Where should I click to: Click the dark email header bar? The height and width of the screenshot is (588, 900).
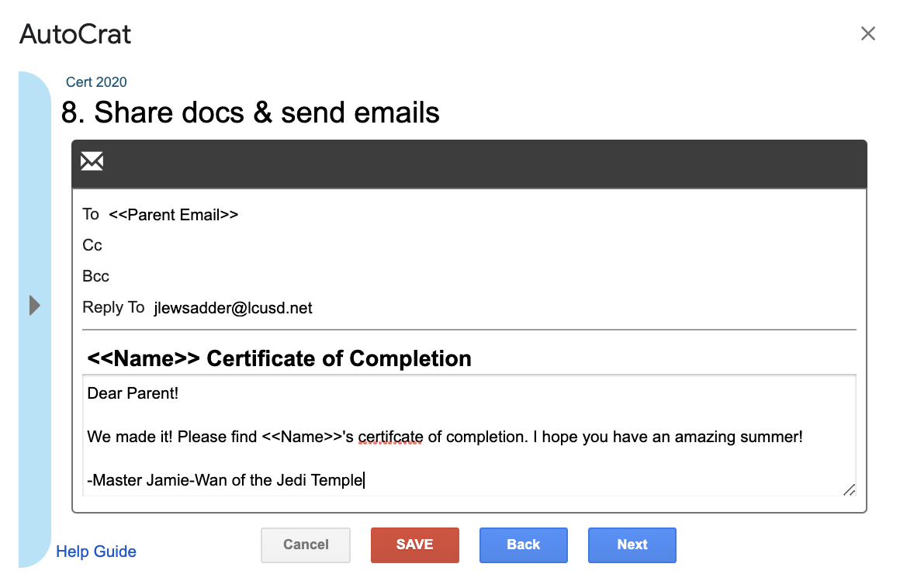469,164
